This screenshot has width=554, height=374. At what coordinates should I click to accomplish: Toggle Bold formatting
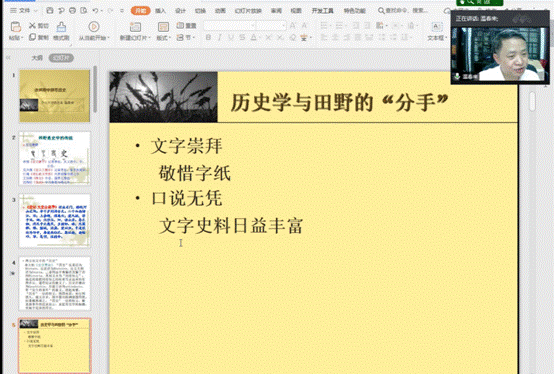point(208,37)
